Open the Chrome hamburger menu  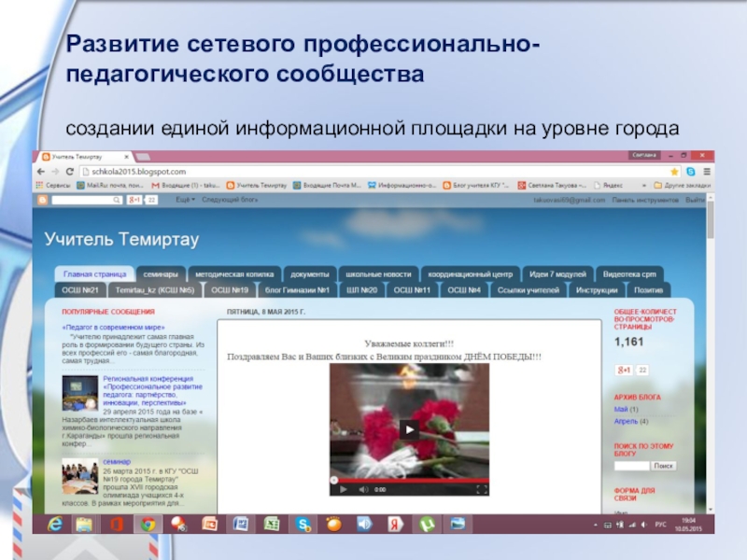point(706,172)
